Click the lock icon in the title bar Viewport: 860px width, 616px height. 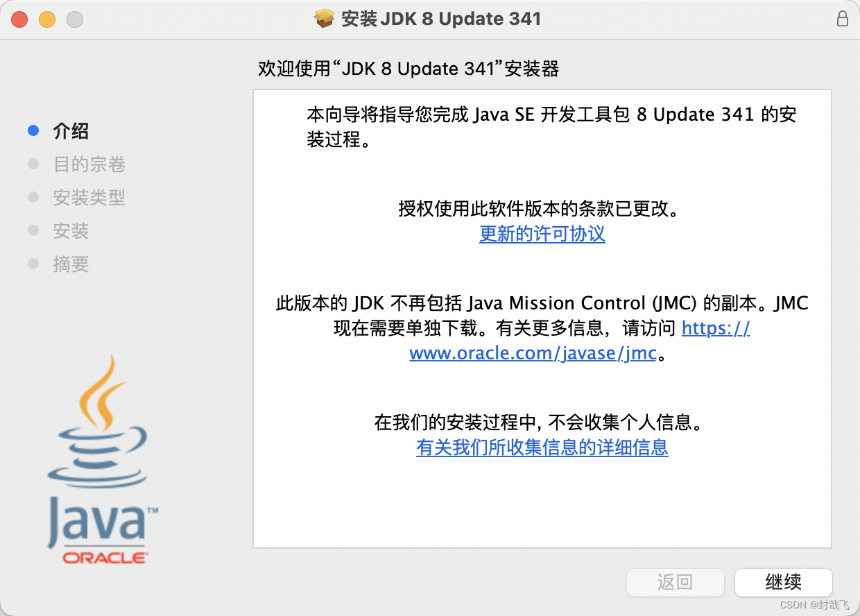pyautogui.click(x=843, y=19)
